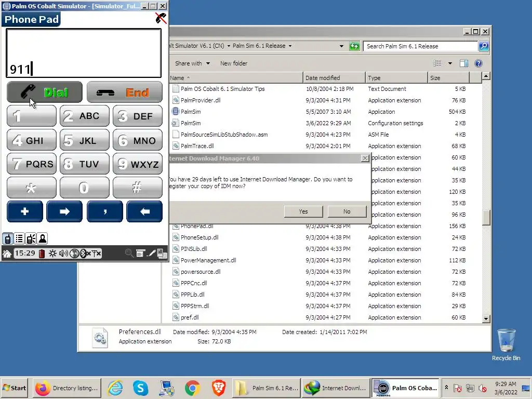Open Internet Explorer from taskbar
532x399 pixels.
pos(115,388)
